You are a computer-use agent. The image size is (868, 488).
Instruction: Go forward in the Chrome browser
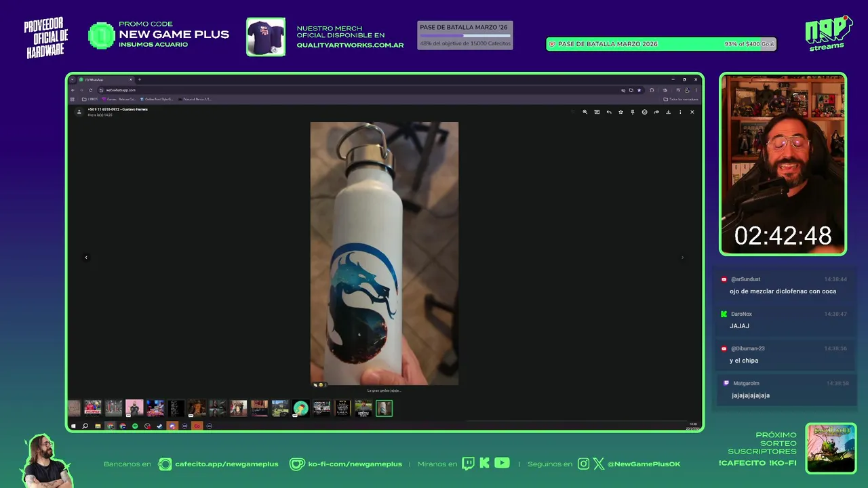[x=81, y=90]
